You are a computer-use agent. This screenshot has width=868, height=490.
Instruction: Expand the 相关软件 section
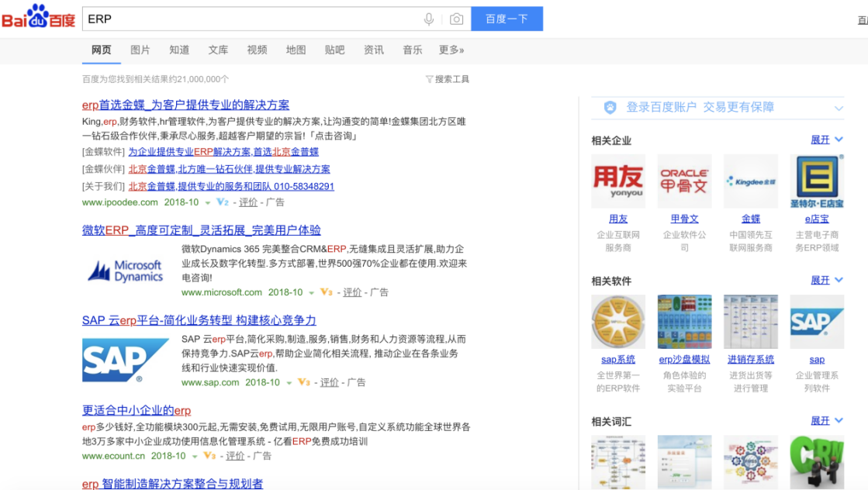826,281
